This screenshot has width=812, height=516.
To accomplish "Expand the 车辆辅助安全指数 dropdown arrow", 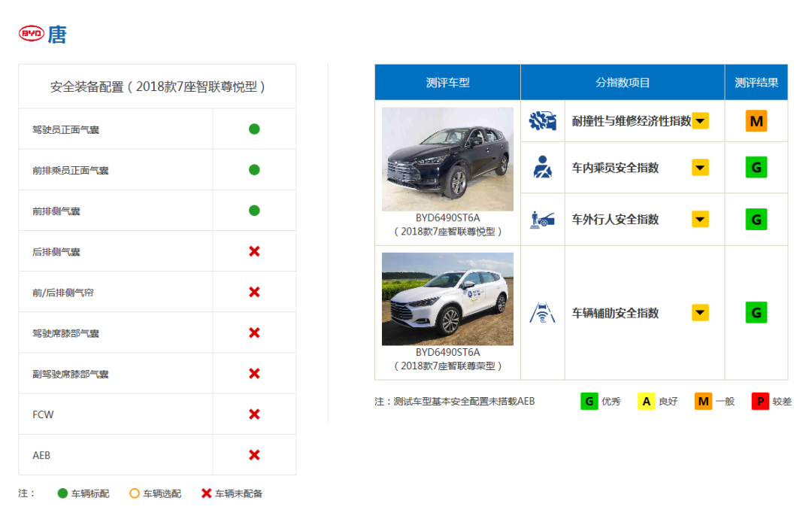I will 700,312.
